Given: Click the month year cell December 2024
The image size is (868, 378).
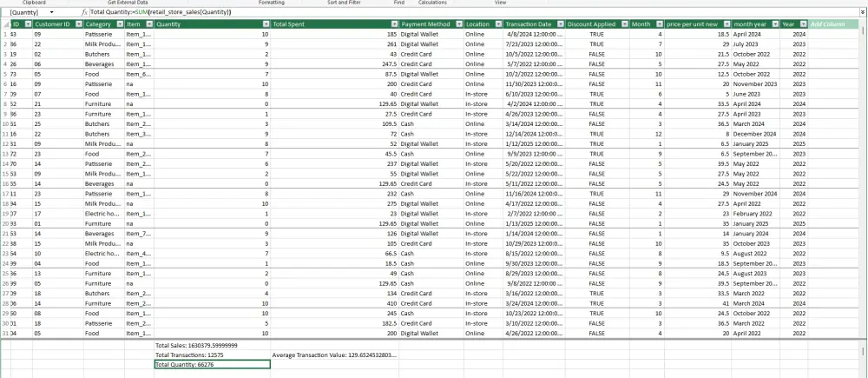Looking at the screenshot, I should [x=756, y=134].
